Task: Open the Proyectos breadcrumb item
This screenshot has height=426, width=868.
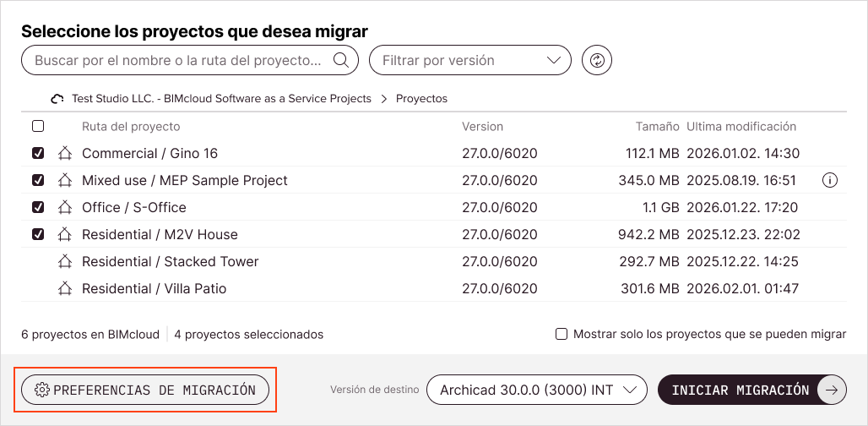Action: [x=422, y=99]
